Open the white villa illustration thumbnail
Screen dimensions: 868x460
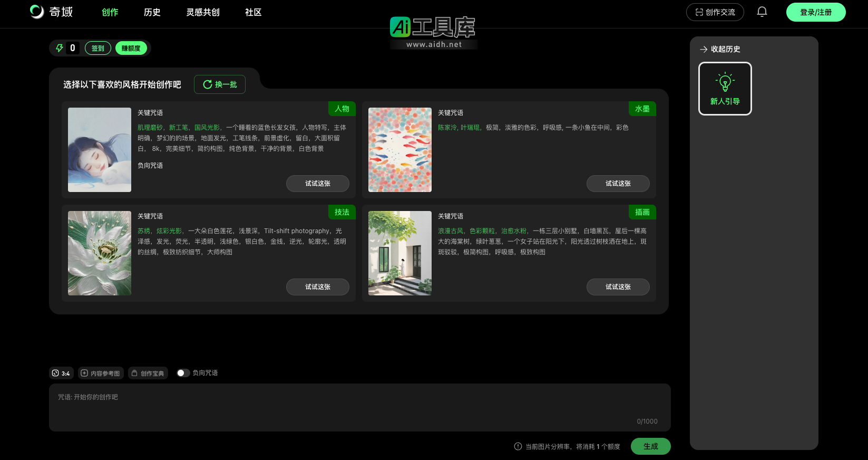[400, 253]
